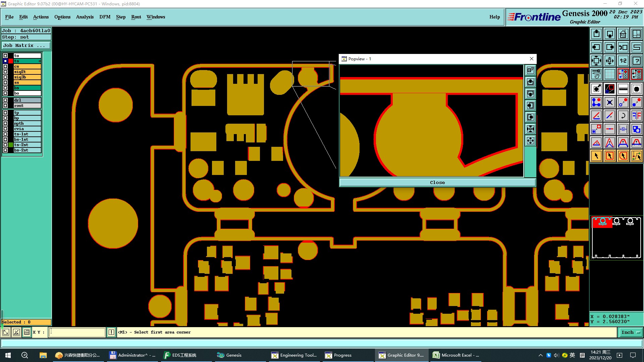Click the grid display icon

click(x=609, y=74)
